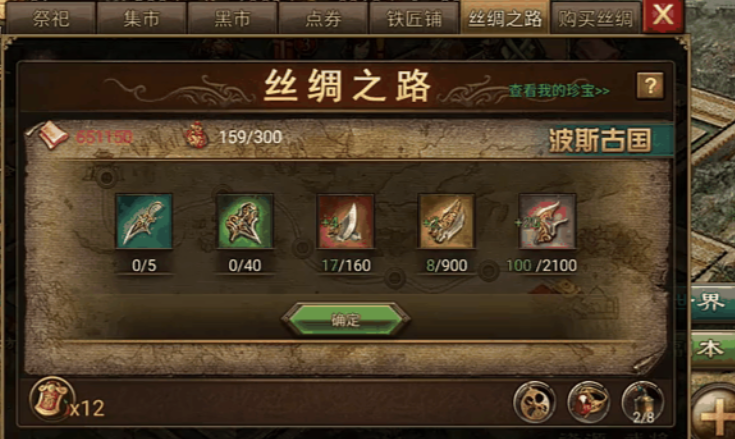Follow the 查看我的珍宝>> link
The height and width of the screenshot is (439, 735).
pyautogui.click(x=559, y=90)
